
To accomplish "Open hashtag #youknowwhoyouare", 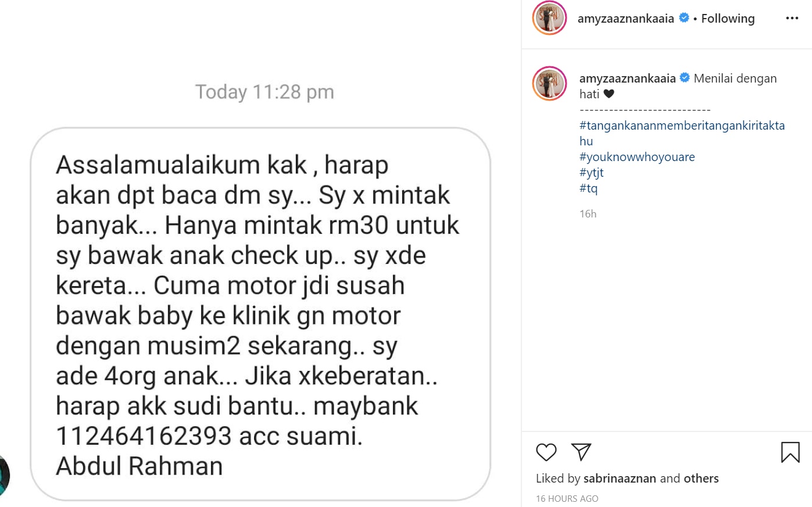I will tap(637, 157).
